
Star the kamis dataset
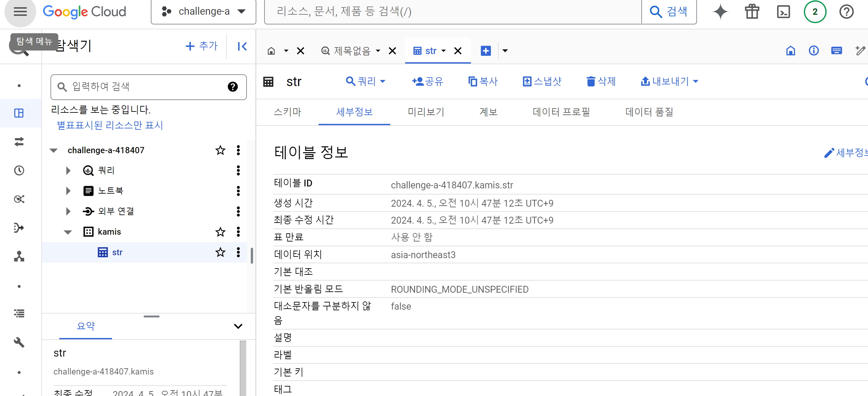pos(220,232)
